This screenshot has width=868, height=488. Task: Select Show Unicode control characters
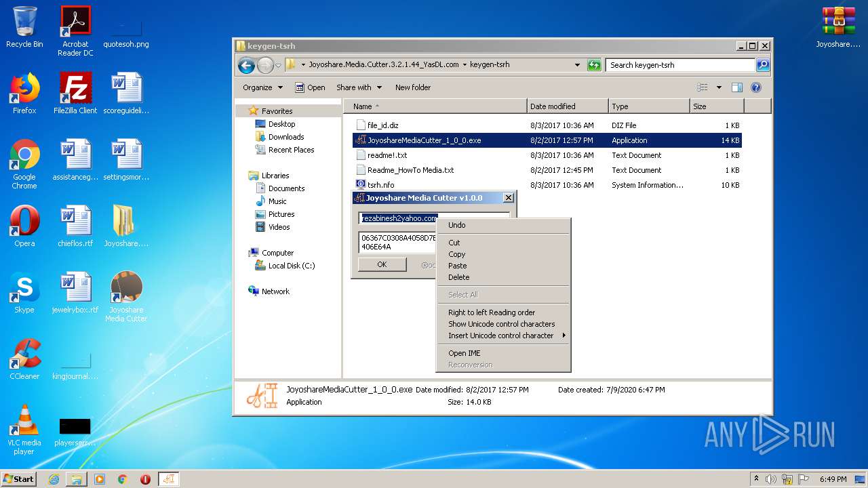tap(502, 324)
